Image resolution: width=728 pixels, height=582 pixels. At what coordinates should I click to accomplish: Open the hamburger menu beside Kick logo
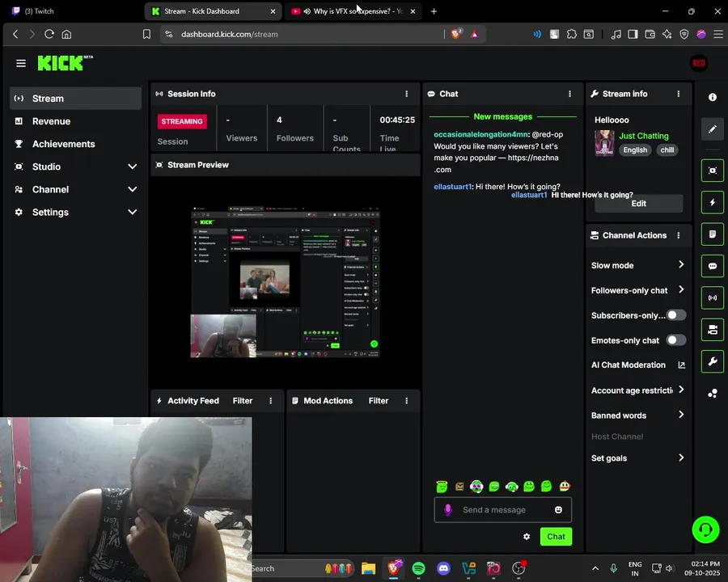(x=21, y=63)
